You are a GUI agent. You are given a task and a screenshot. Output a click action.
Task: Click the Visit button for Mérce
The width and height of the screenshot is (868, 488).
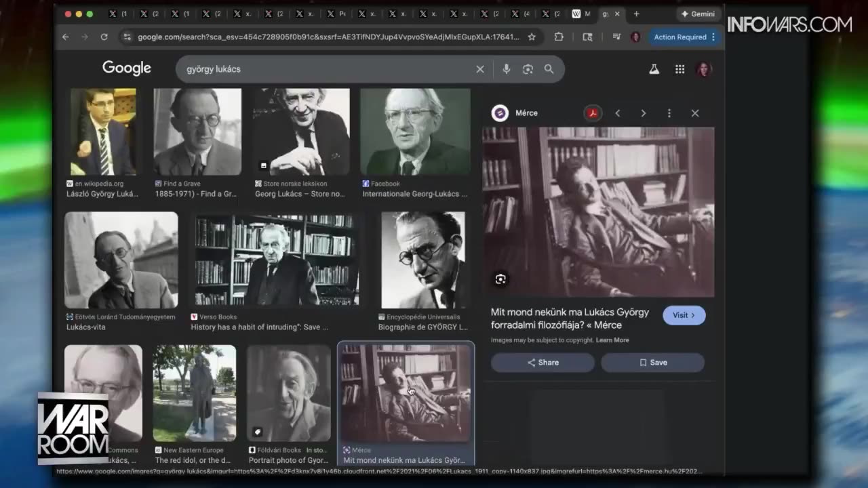684,315
